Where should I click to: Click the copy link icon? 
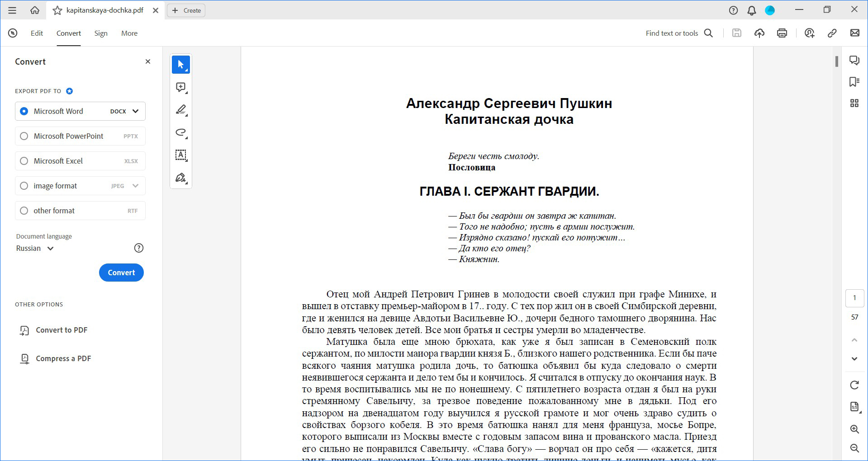[832, 33]
